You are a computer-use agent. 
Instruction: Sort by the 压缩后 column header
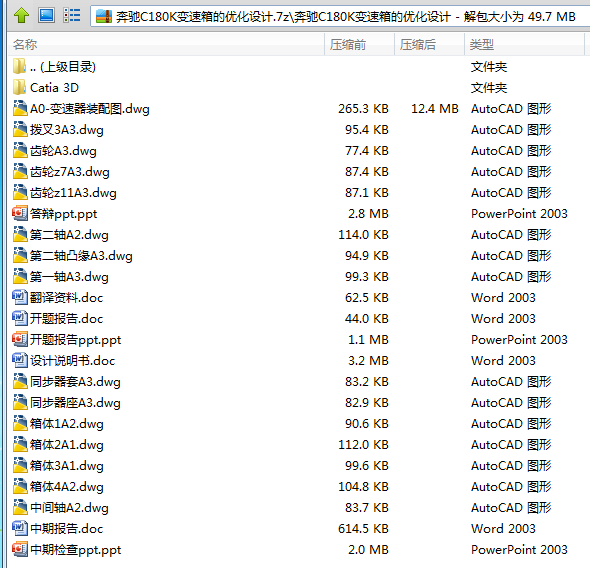click(x=429, y=44)
